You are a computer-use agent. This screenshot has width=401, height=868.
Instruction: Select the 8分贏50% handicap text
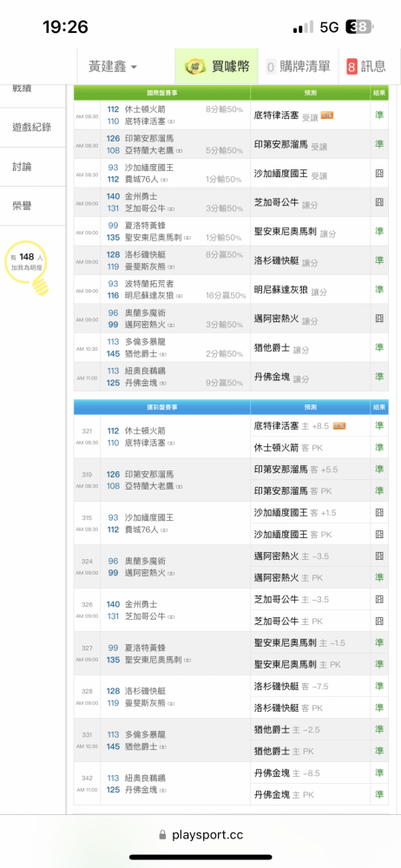coord(224,254)
